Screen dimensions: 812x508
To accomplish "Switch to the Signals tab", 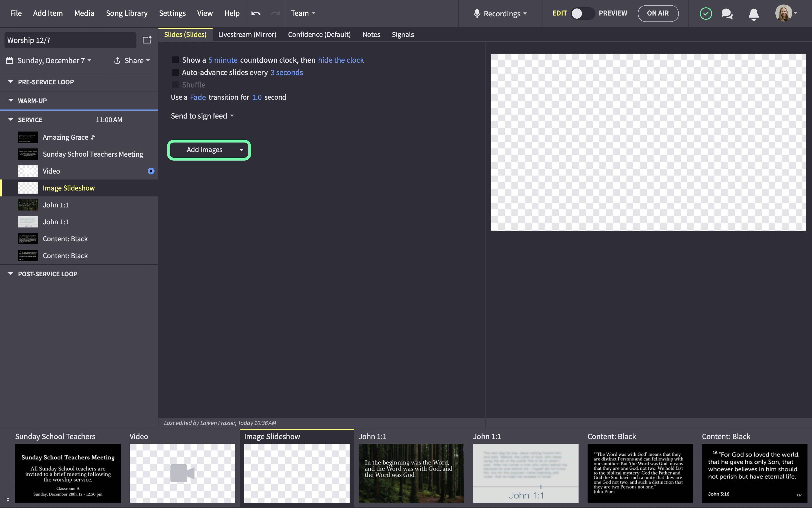I will point(403,35).
